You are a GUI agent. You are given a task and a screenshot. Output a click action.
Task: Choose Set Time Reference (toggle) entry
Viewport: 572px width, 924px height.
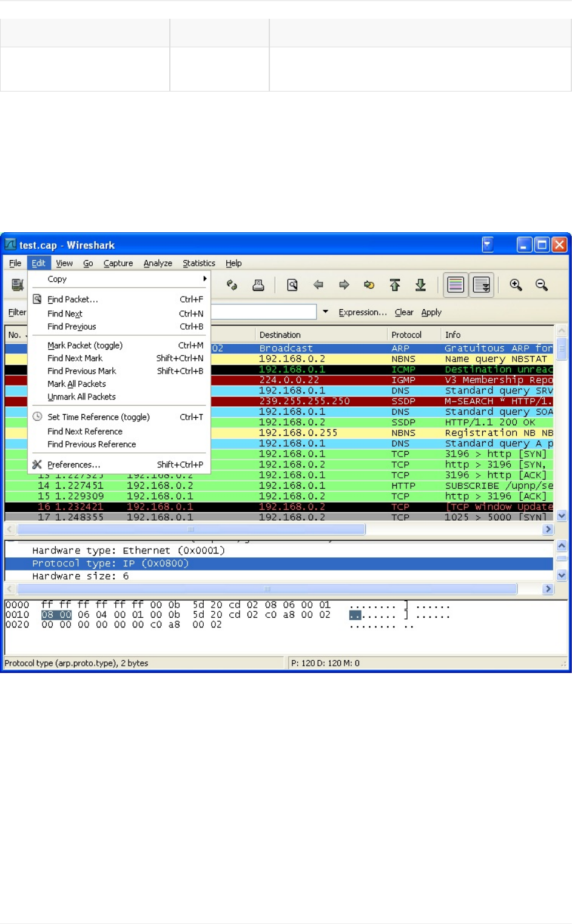tap(119, 417)
